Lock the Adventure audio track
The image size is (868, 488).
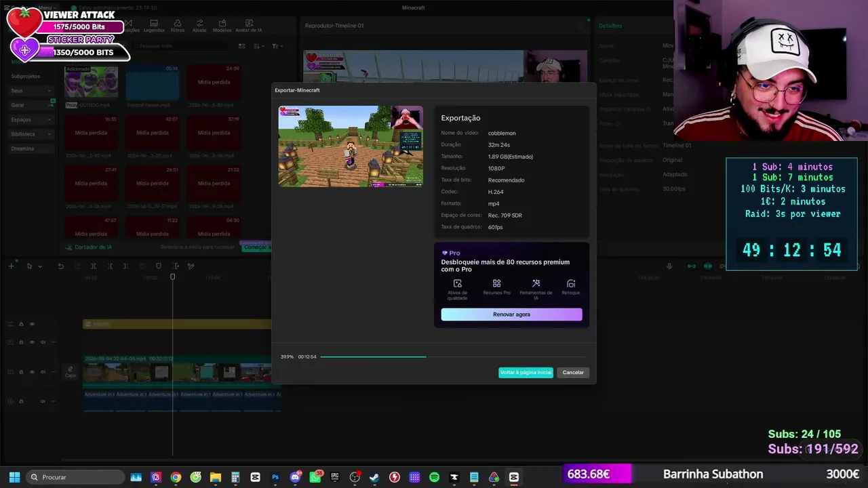(21, 401)
